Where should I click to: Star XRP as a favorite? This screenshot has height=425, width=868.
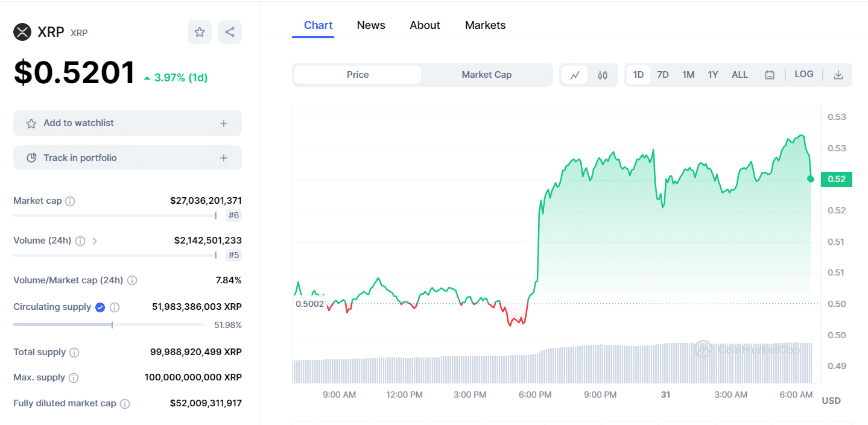pos(200,32)
